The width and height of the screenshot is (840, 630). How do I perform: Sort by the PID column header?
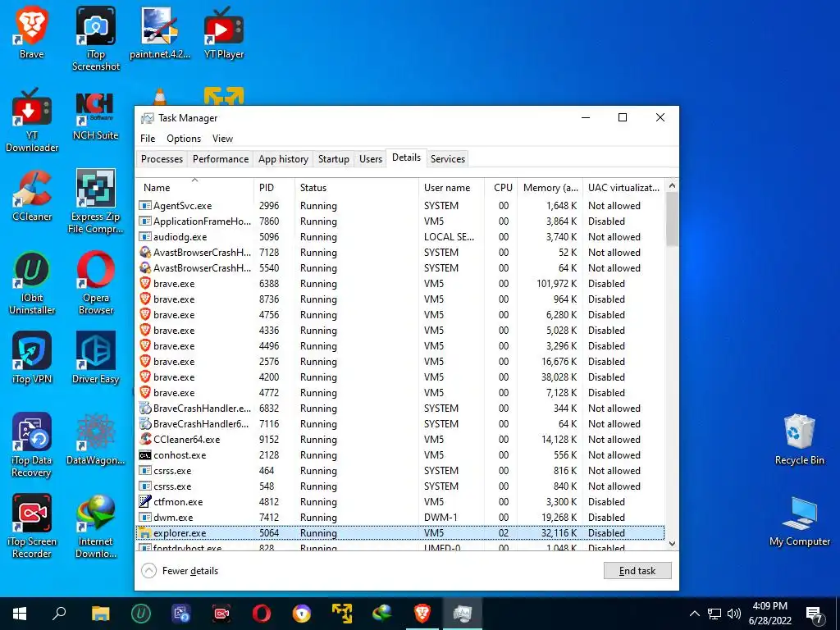274,188
